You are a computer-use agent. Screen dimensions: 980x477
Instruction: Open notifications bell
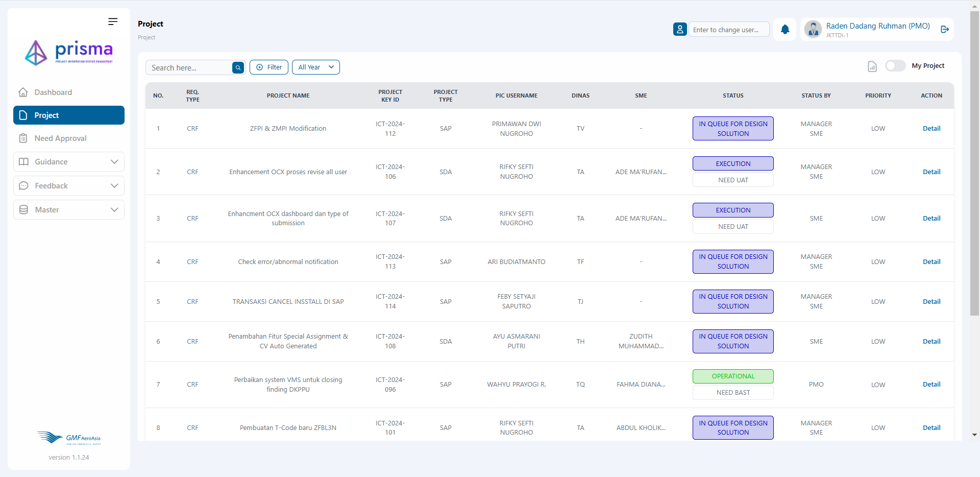pyautogui.click(x=785, y=30)
